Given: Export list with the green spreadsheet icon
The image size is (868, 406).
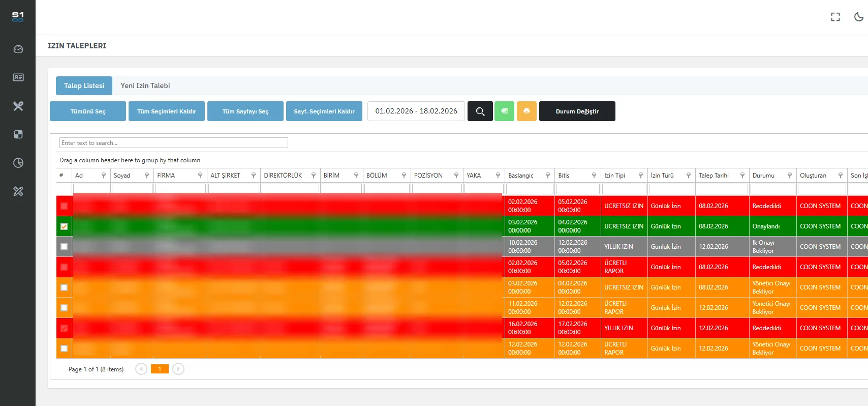Looking at the screenshot, I should pyautogui.click(x=504, y=111).
